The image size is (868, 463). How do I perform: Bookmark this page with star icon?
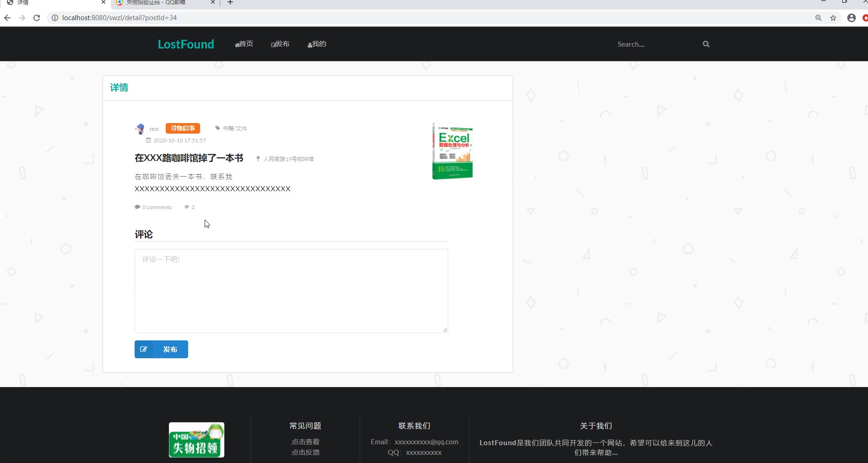click(x=833, y=18)
